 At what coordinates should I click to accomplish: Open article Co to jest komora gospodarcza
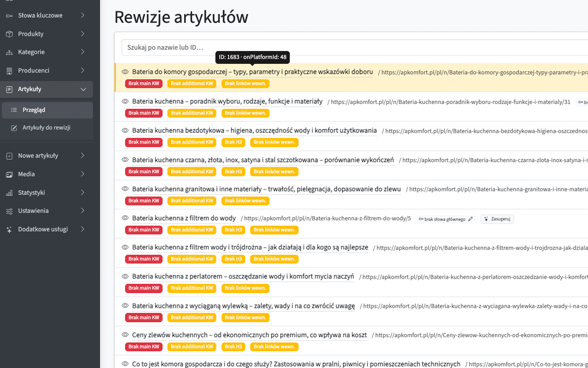click(296, 364)
